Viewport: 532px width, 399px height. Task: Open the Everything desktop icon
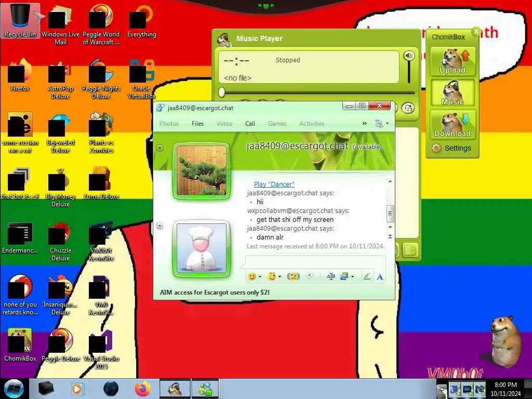point(141,20)
